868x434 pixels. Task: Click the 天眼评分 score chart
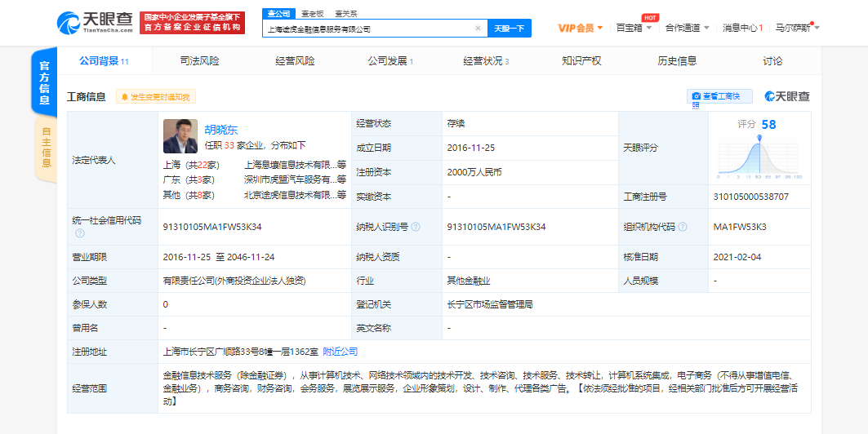click(760, 157)
